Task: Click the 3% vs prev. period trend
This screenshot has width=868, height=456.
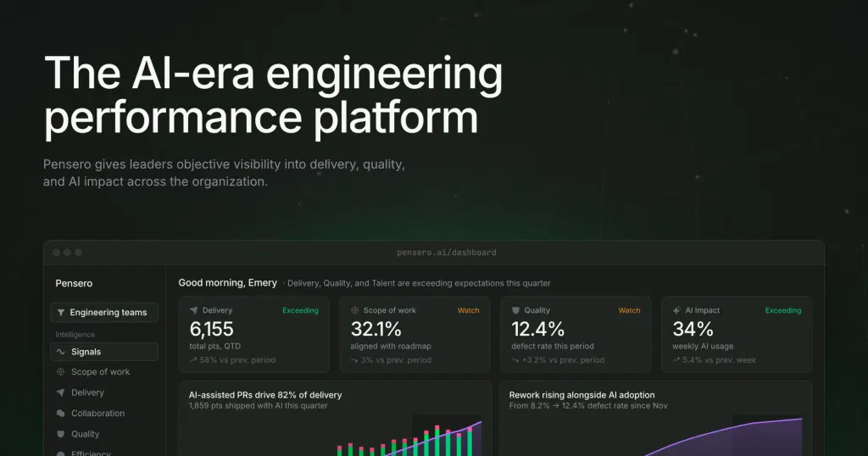Action: [x=391, y=359]
